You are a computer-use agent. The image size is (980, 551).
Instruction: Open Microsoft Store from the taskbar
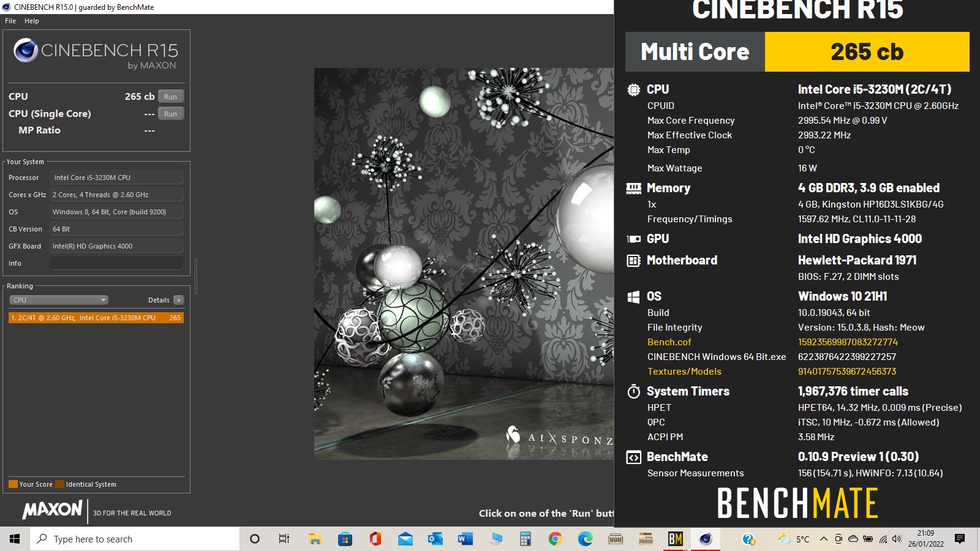[x=345, y=539]
